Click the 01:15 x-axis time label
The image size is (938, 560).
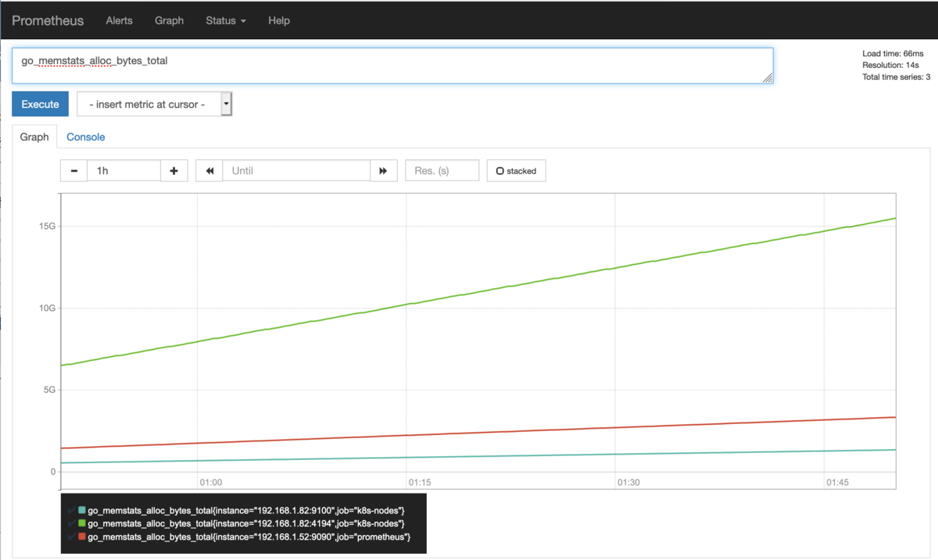[420, 483]
